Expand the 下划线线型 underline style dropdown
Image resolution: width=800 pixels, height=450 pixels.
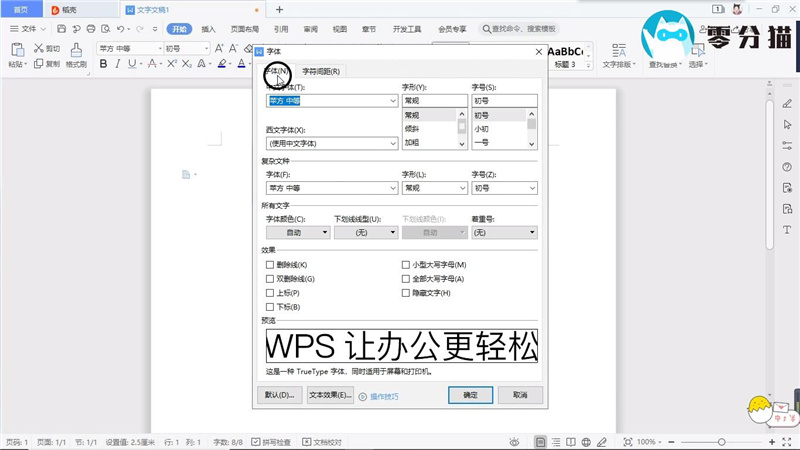365,232
